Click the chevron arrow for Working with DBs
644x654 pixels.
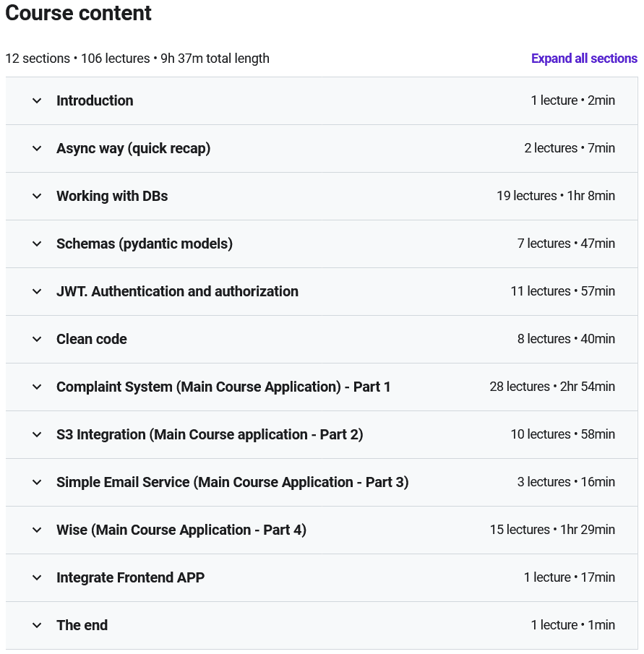(37, 197)
